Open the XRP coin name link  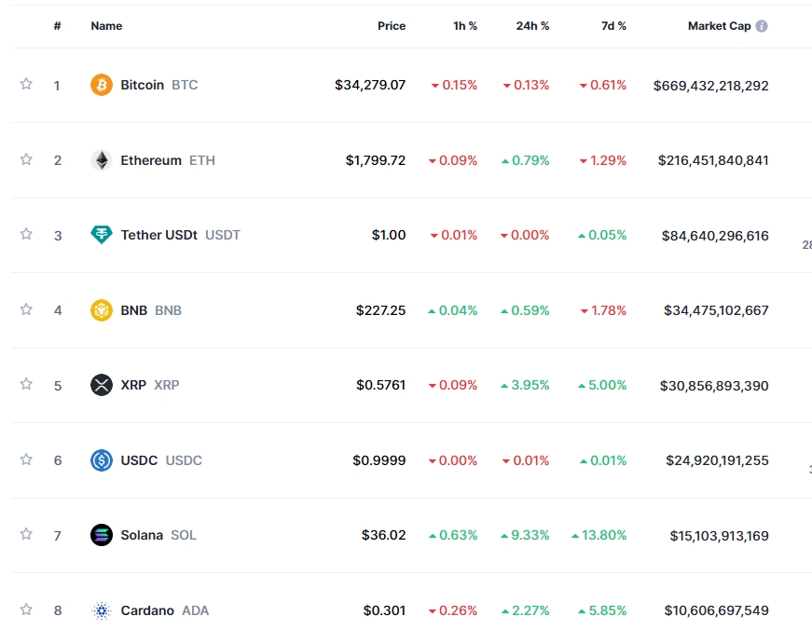click(x=133, y=385)
